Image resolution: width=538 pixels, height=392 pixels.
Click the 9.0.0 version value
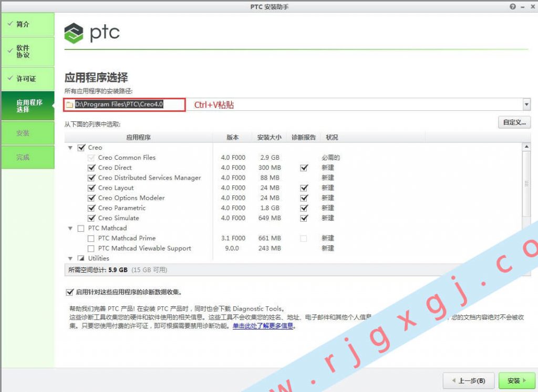tap(232, 248)
